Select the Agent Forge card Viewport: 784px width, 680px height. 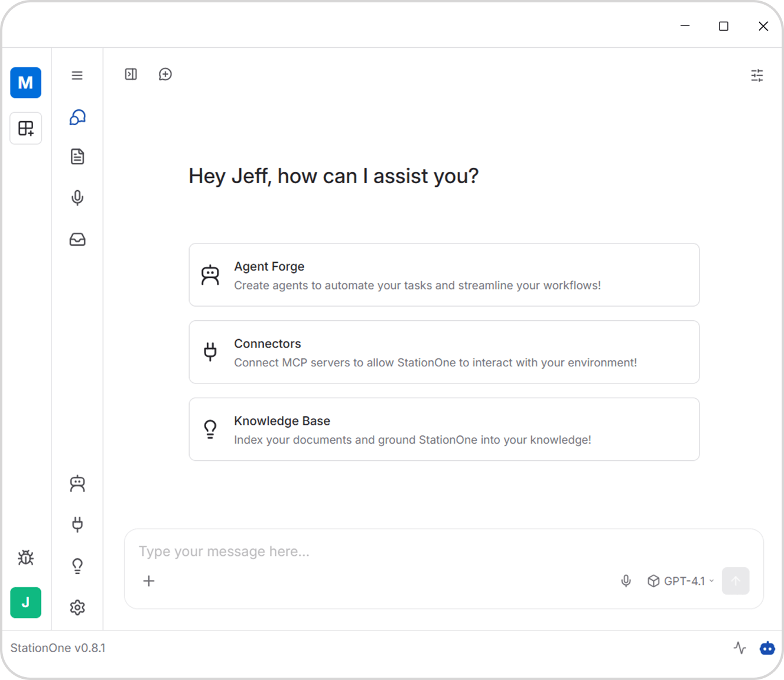[x=444, y=275]
